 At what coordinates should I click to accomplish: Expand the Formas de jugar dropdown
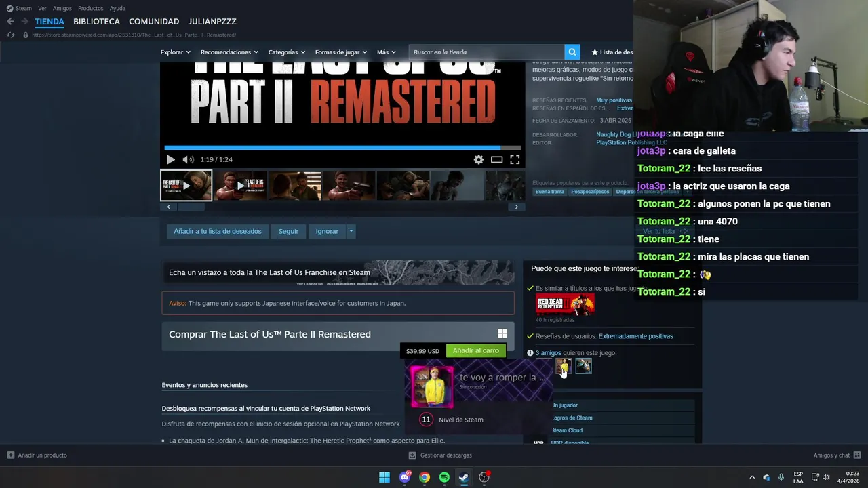tap(341, 52)
